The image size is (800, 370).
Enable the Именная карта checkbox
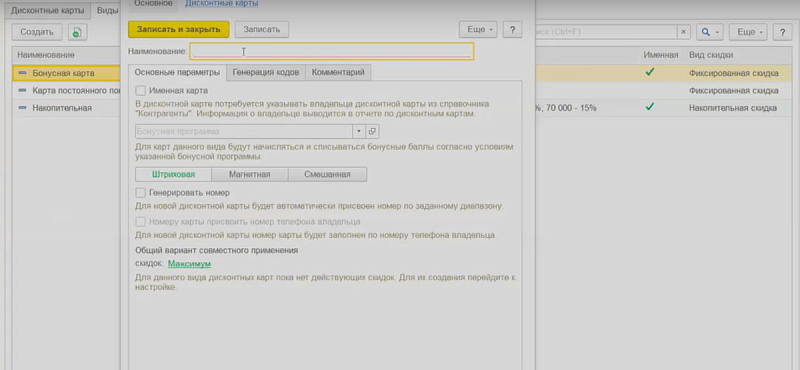click(x=140, y=90)
